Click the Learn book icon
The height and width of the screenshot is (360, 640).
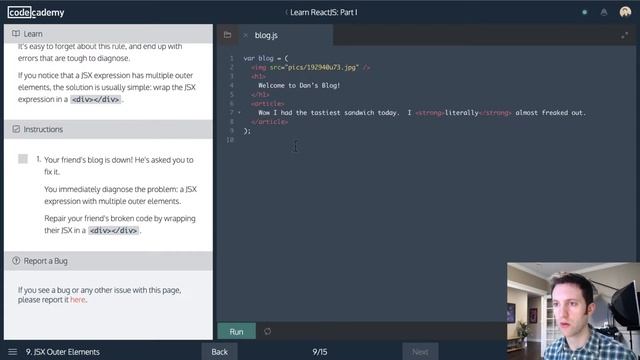click(x=16, y=33)
